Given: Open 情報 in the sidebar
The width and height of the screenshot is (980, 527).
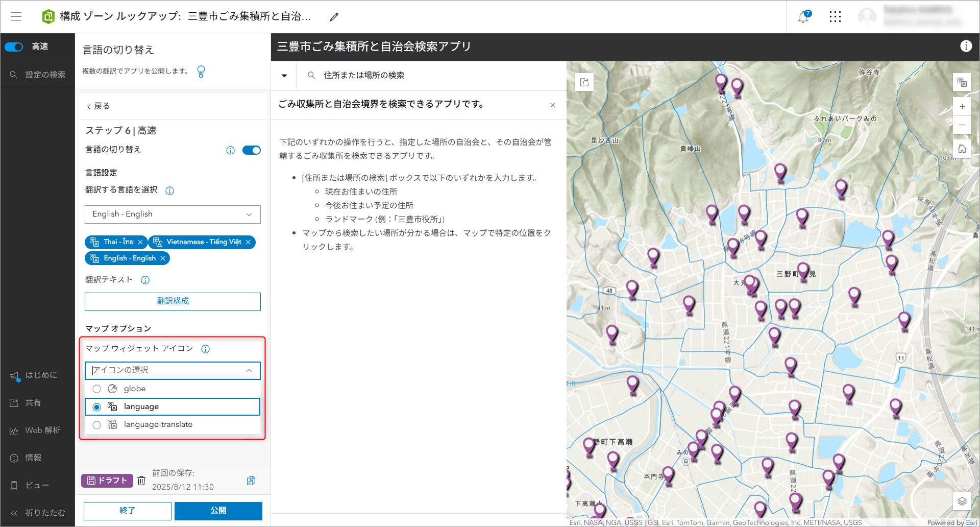Looking at the screenshot, I should pos(26,458).
